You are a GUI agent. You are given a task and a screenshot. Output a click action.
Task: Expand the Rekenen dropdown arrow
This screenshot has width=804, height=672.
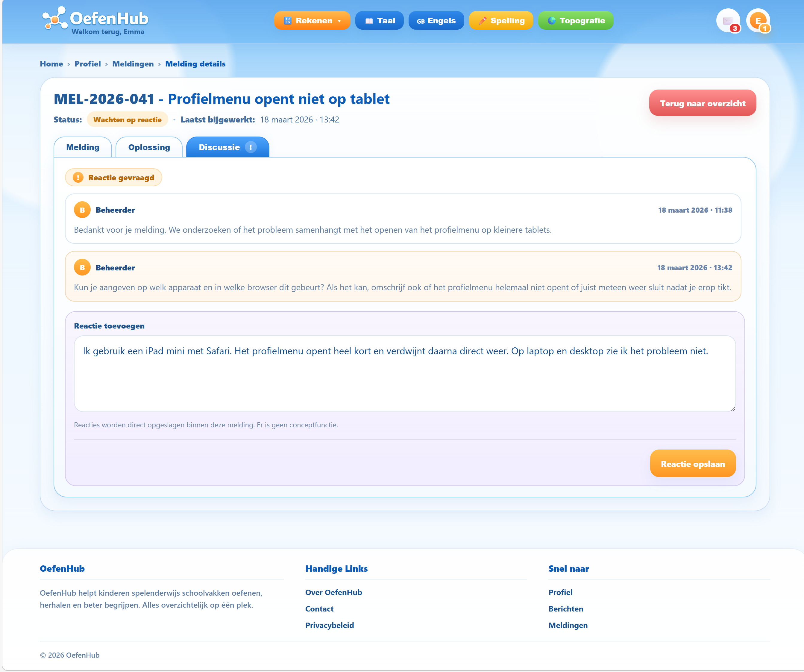coord(339,21)
